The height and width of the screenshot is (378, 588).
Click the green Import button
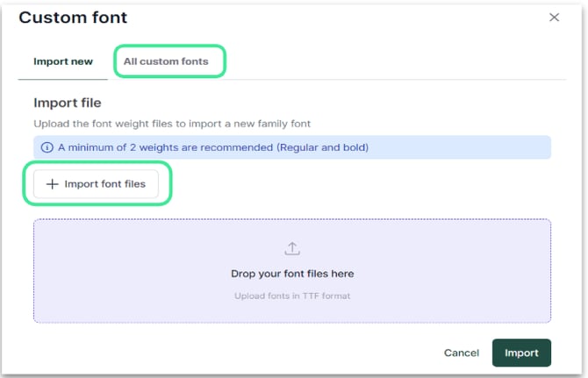click(x=521, y=353)
